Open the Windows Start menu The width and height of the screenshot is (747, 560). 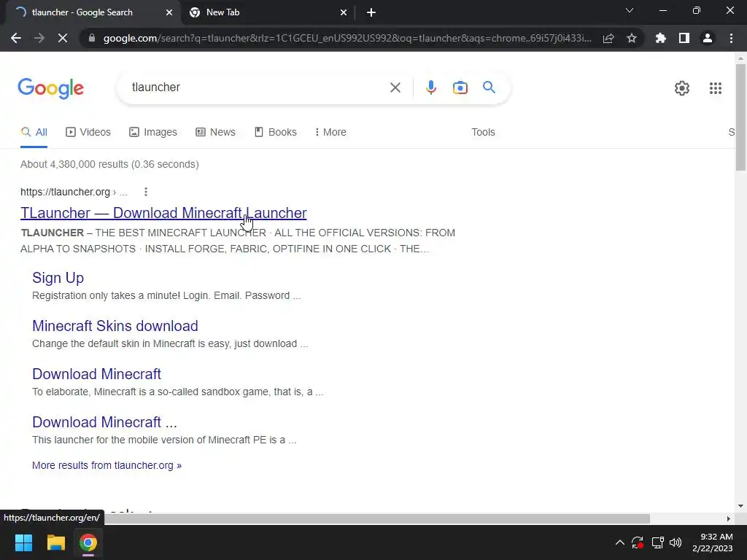(23, 542)
